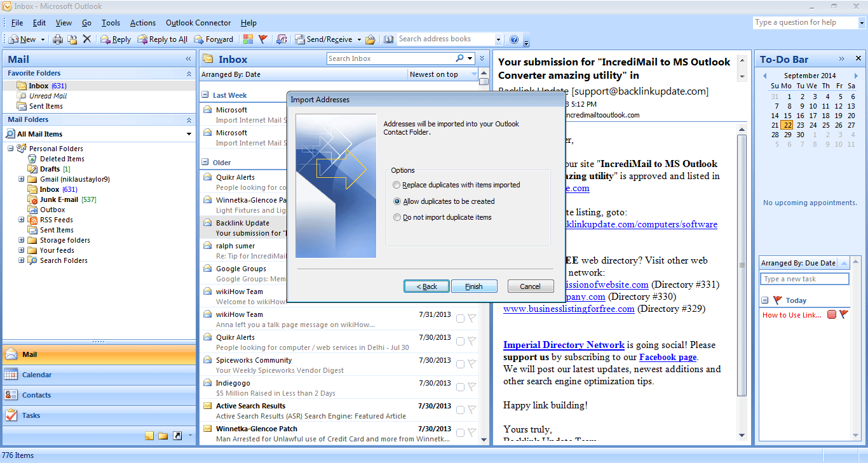Click Finish in Import Addresses dialog
Screen dimensions: 868x463
[474, 286]
